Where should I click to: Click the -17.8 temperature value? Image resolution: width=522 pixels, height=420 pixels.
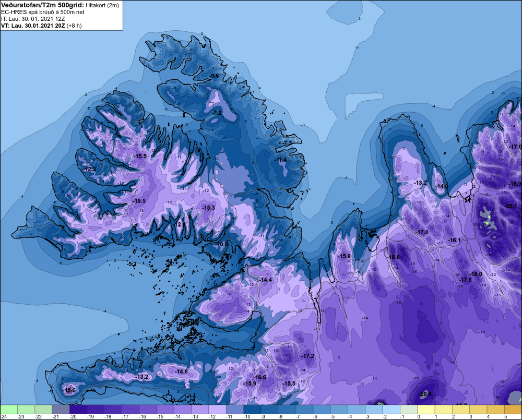(466, 280)
